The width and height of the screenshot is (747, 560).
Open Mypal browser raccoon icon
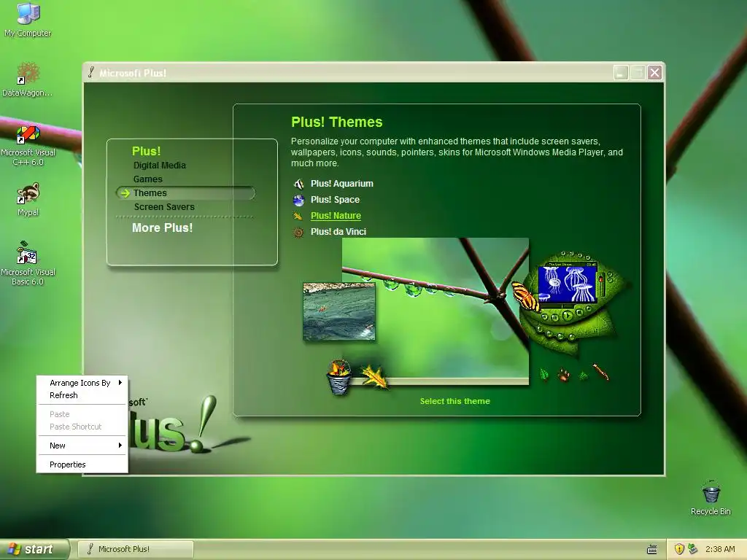click(x=28, y=199)
